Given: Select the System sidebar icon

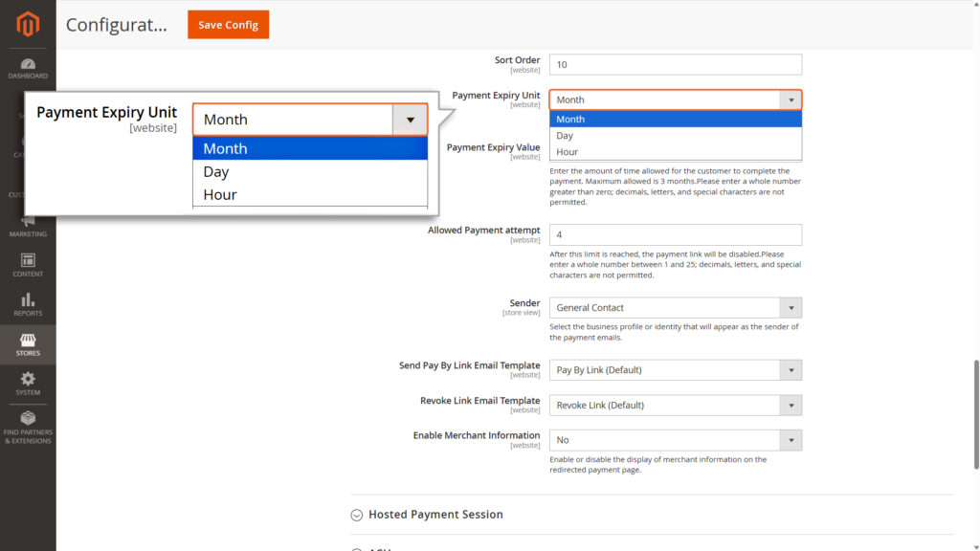Looking at the screenshot, I should (27, 383).
